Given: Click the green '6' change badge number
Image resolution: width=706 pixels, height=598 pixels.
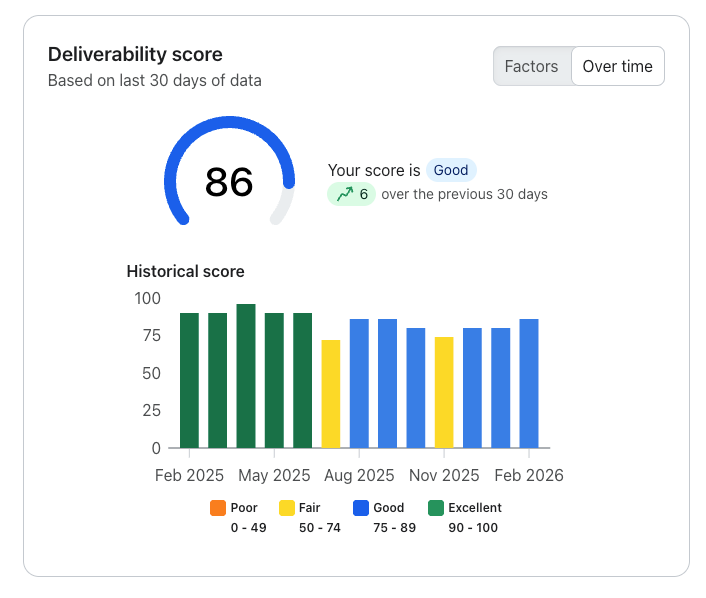Looking at the screenshot, I should [364, 195].
